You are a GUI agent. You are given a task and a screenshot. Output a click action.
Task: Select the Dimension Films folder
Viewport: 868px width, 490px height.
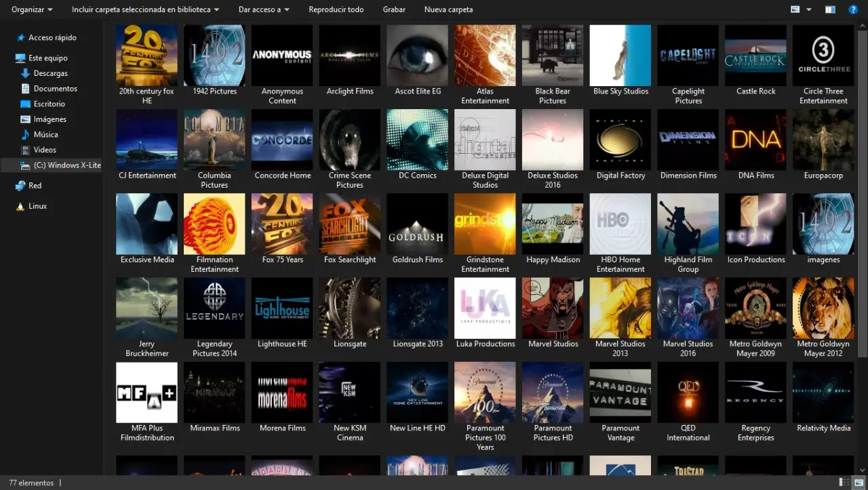click(688, 144)
